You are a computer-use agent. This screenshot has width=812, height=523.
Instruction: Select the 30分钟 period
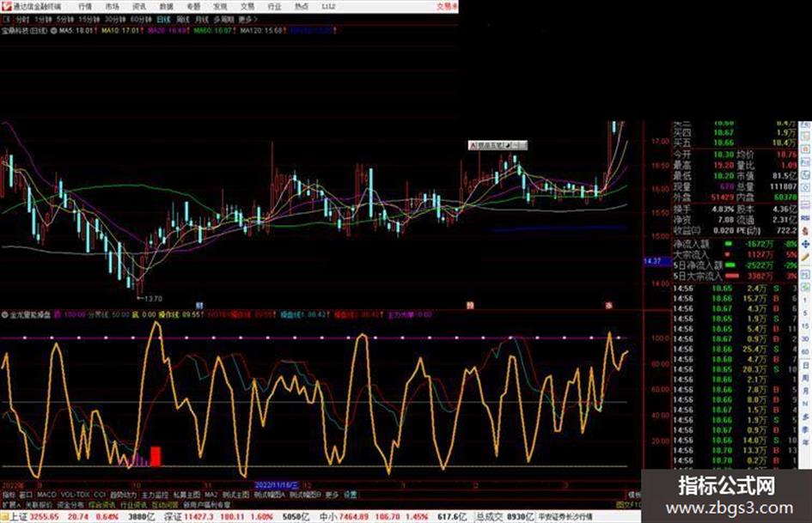pos(114,19)
